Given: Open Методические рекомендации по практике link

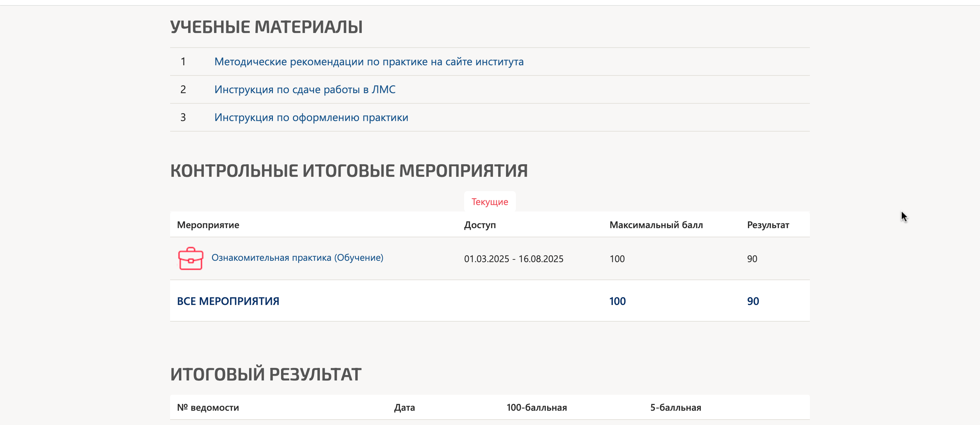Looking at the screenshot, I should point(369,62).
